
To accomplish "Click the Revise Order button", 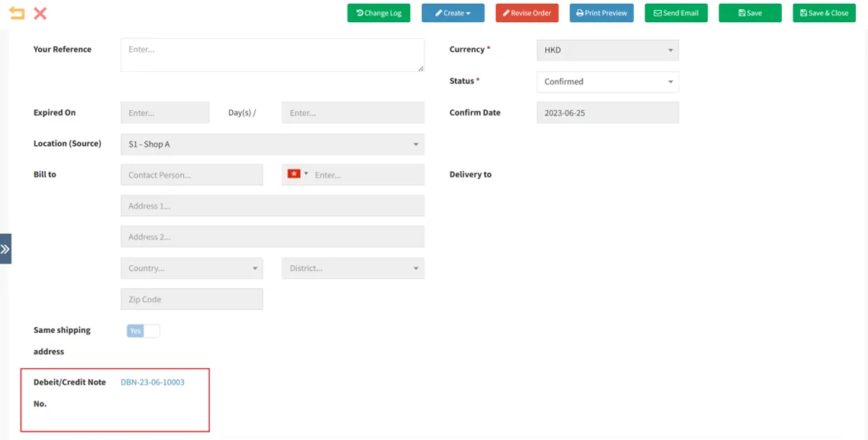I will pos(527,13).
